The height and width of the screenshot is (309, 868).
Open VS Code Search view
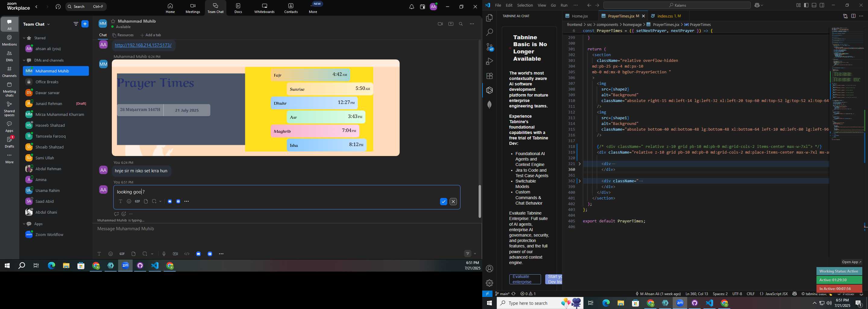489,32
